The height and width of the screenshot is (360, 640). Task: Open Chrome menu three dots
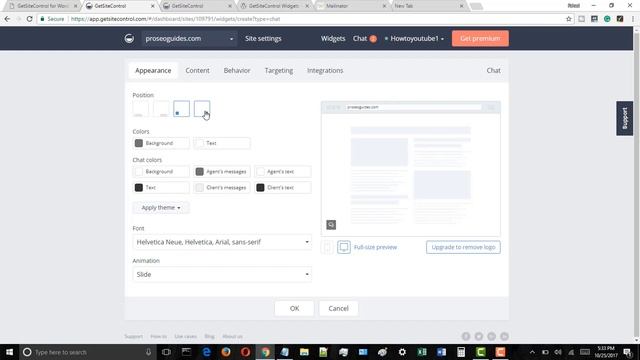point(633,19)
